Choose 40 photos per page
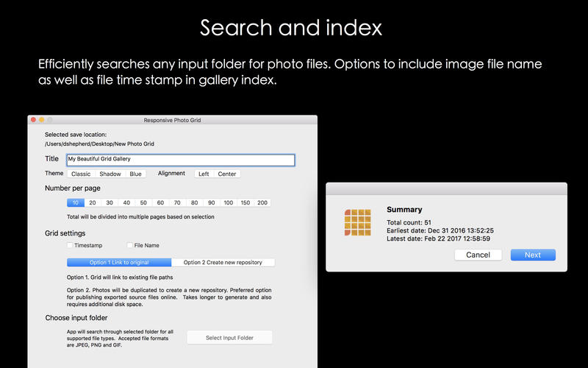The image size is (588, 368). pos(126,203)
